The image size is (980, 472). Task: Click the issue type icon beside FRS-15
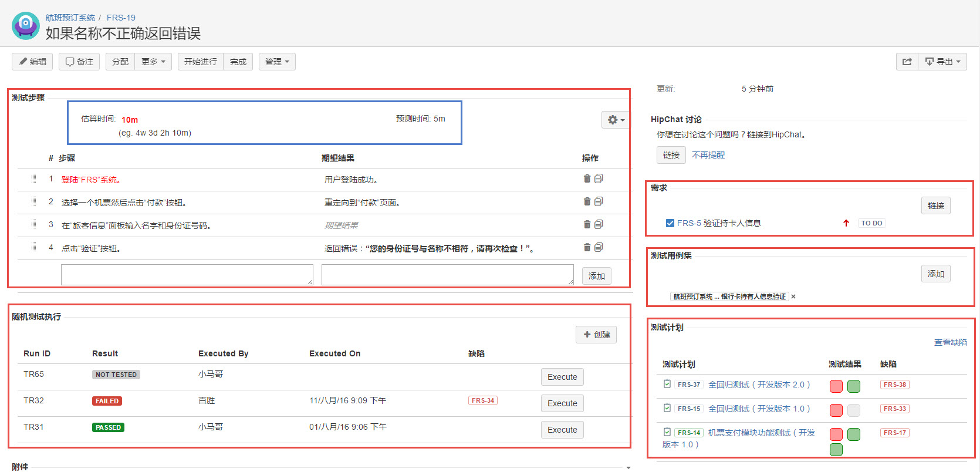667,408
